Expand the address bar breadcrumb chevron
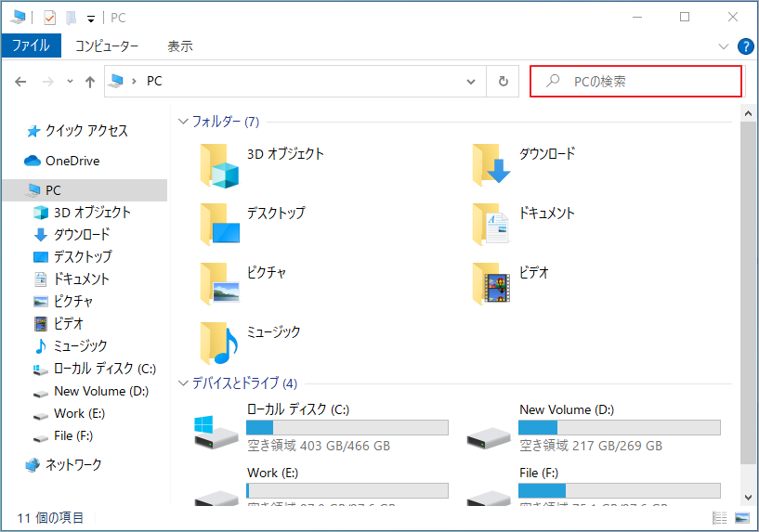The width and height of the screenshot is (759, 532). (x=134, y=82)
